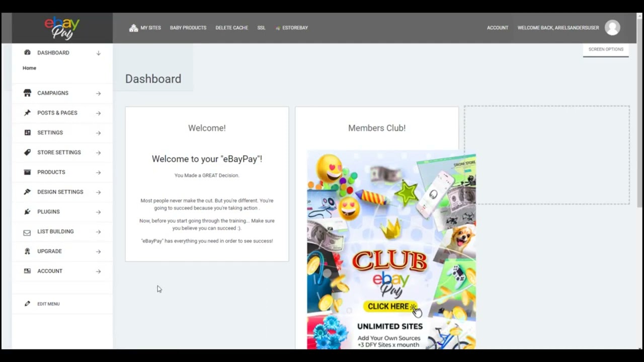Collapse the Dashboard menu arrow
Image resolution: width=644 pixels, height=362 pixels.
[99, 53]
